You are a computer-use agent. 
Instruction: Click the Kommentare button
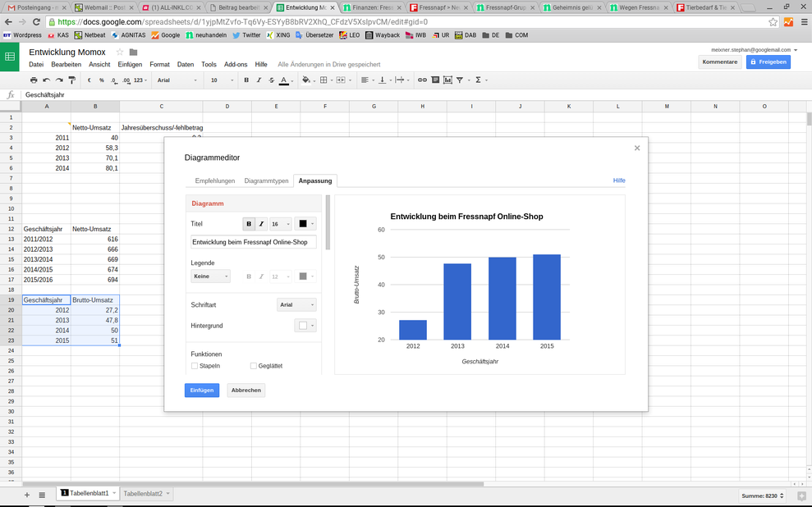[720, 62]
